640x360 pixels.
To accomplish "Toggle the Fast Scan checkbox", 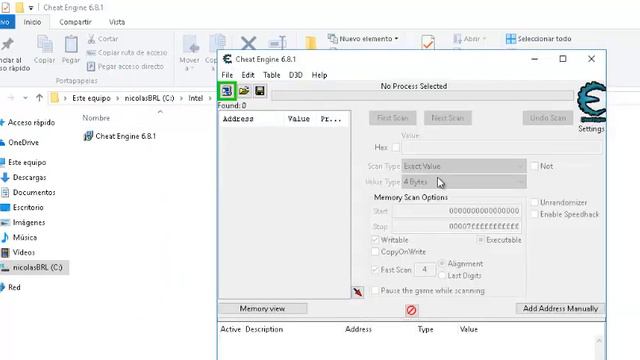I will click(375, 269).
